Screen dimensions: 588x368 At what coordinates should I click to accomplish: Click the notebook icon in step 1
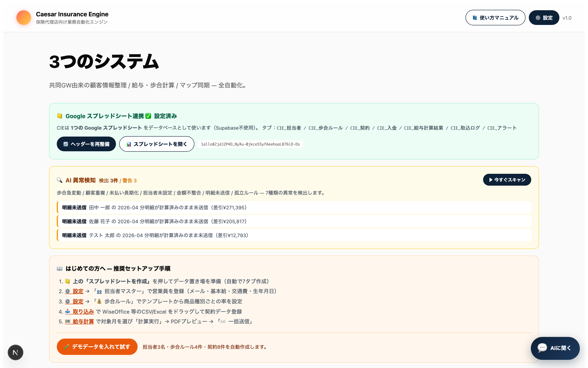(68, 281)
